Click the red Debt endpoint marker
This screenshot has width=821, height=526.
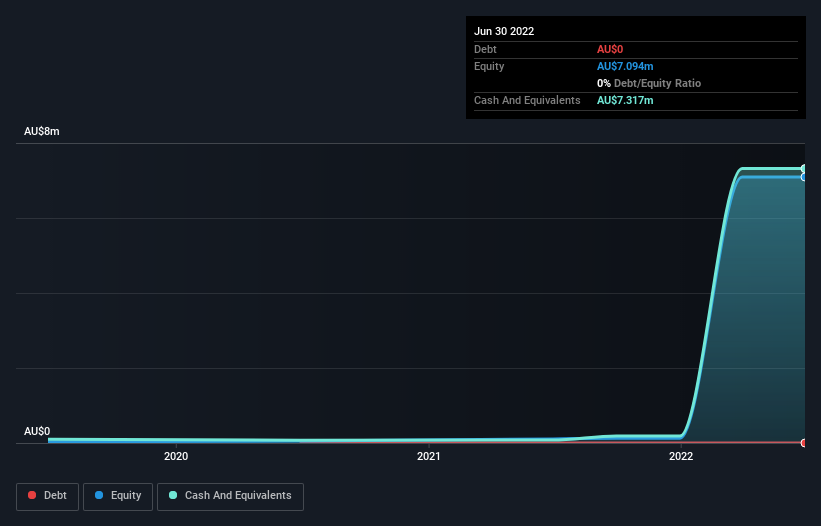click(804, 443)
